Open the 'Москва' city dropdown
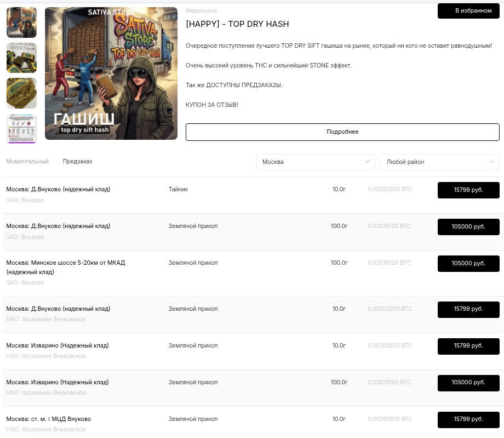The width and height of the screenshot is (504, 438). pyautogui.click(x=316, y=162)
